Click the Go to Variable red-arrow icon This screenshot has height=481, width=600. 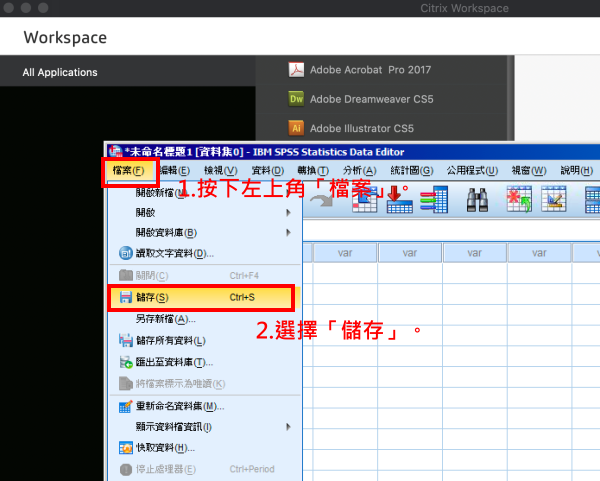(x=399, y=199)
